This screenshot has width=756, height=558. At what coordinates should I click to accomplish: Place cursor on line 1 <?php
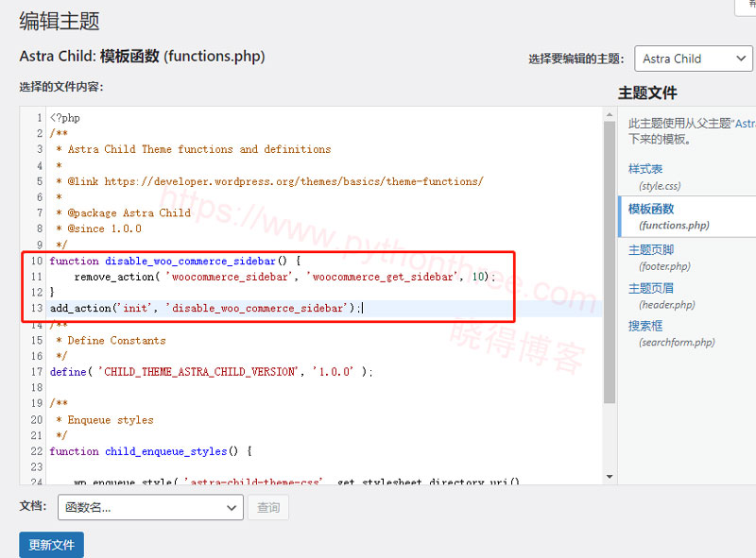tap(65, 118)
